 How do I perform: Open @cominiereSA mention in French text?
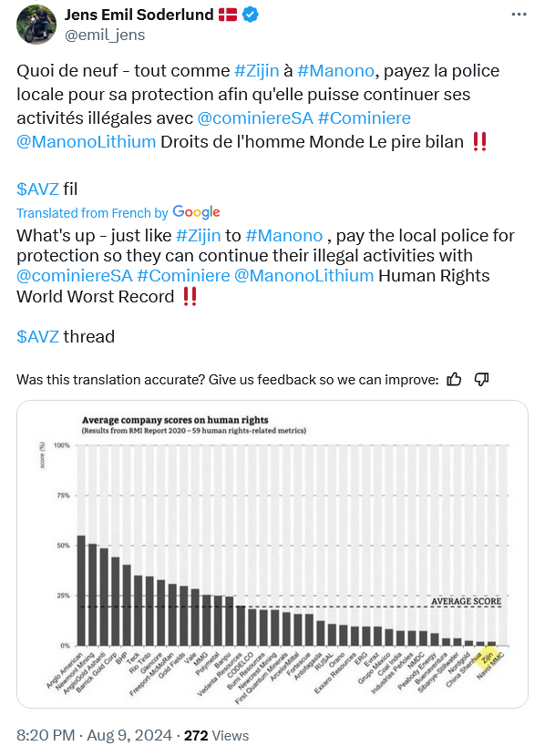pos(255,118)
